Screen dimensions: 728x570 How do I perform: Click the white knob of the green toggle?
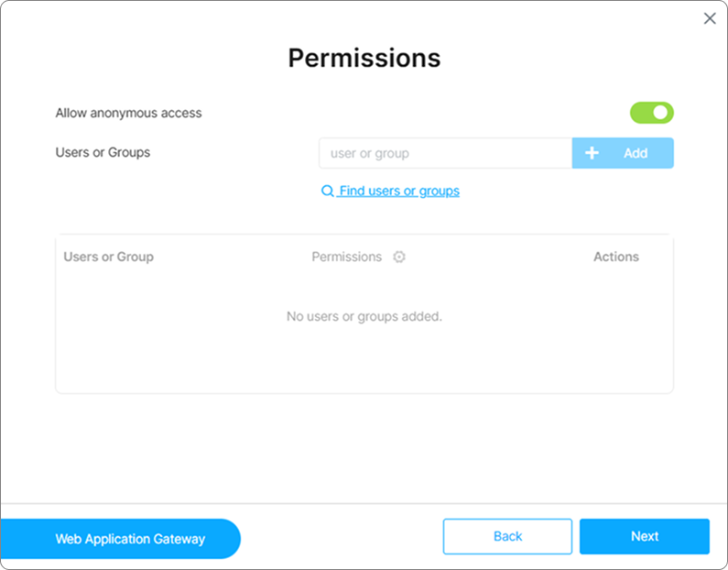pyautogui.click(x=660, y=113)
